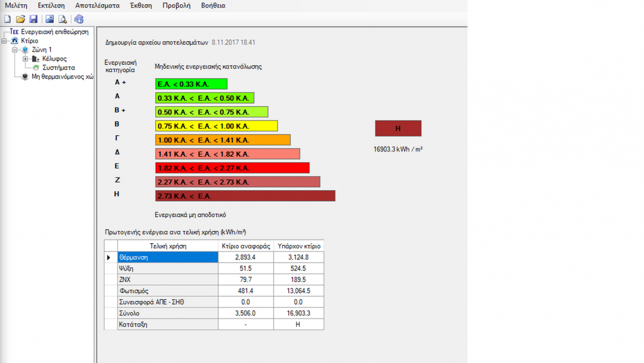
Task: Click the Συστήματα tree node icon
Action: tap(36, 68)
